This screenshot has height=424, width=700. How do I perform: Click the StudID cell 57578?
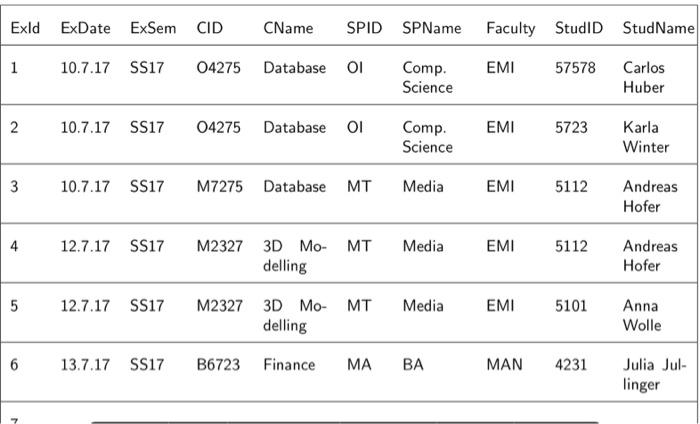[x=575, y=68]
